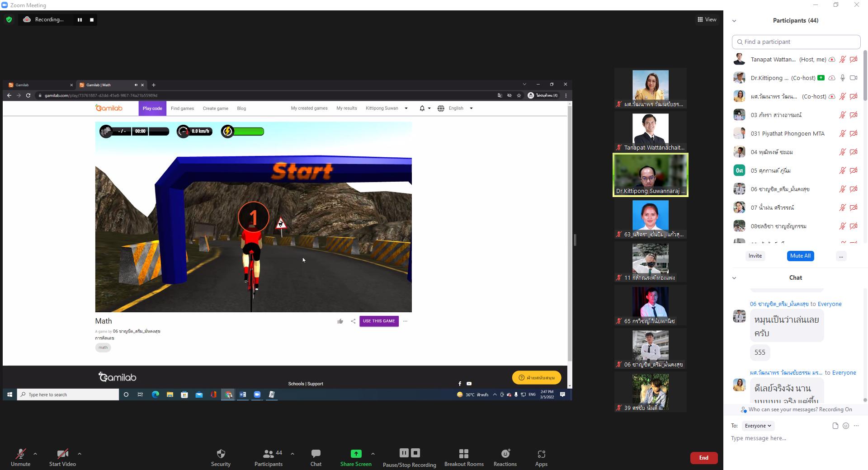Reload the shared browser page
868x470 pixels.
coord(28,95)
